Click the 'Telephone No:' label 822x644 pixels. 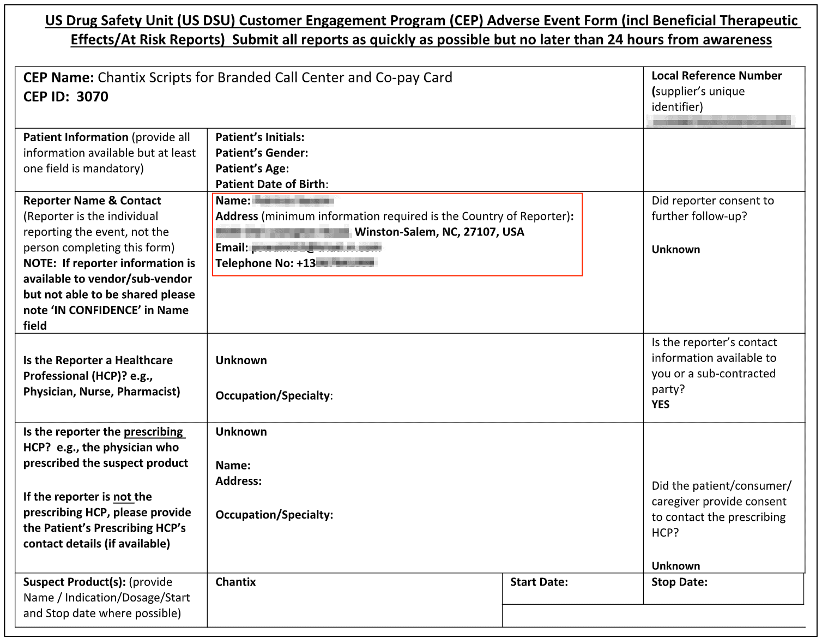(x=254, y=263)
